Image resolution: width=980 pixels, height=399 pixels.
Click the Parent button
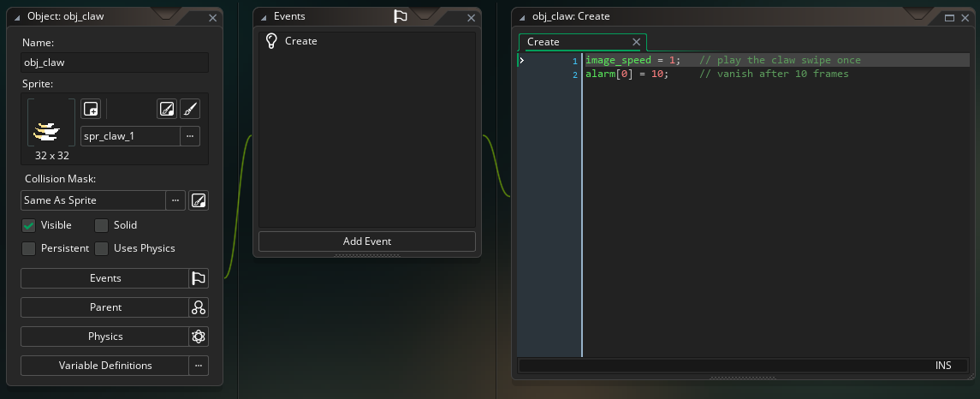[x=105, y=307]
